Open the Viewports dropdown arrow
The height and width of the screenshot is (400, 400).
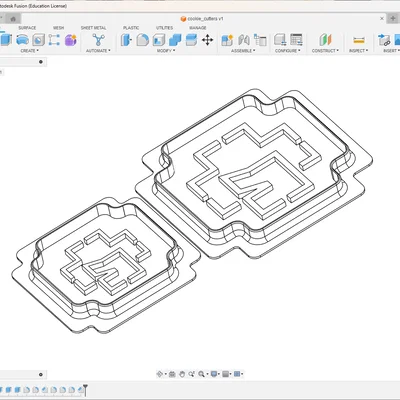pos(242,374)
